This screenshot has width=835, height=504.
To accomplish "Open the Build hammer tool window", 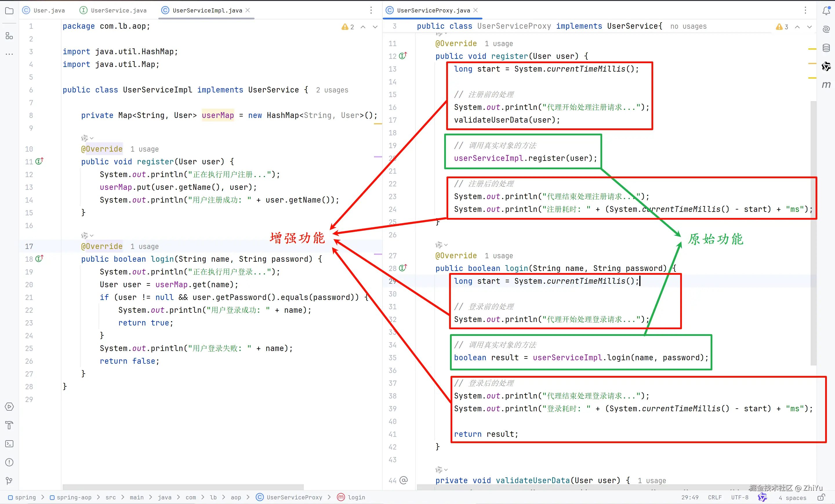I will coord(10,425).
